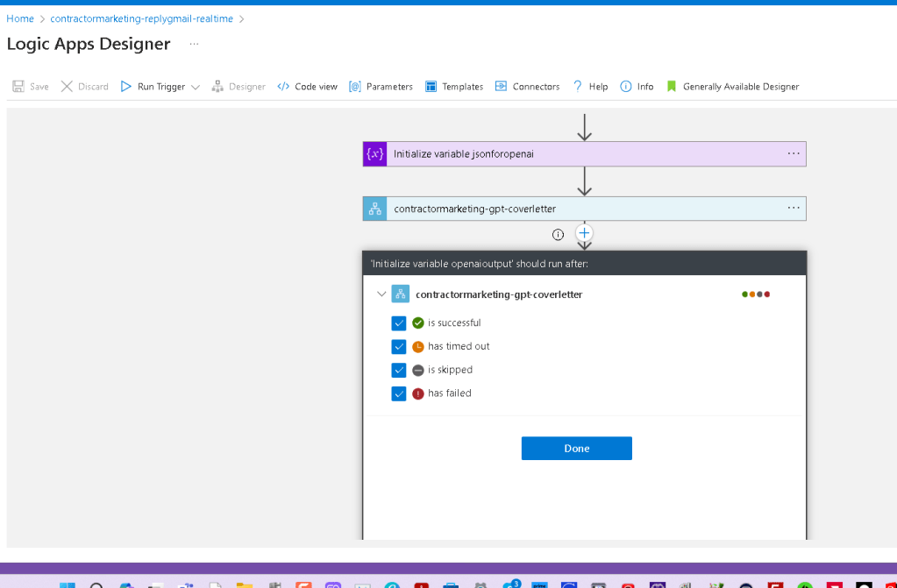Click the Done button
The height and width of the screenshot is (588, 897).
coord(577,449)
